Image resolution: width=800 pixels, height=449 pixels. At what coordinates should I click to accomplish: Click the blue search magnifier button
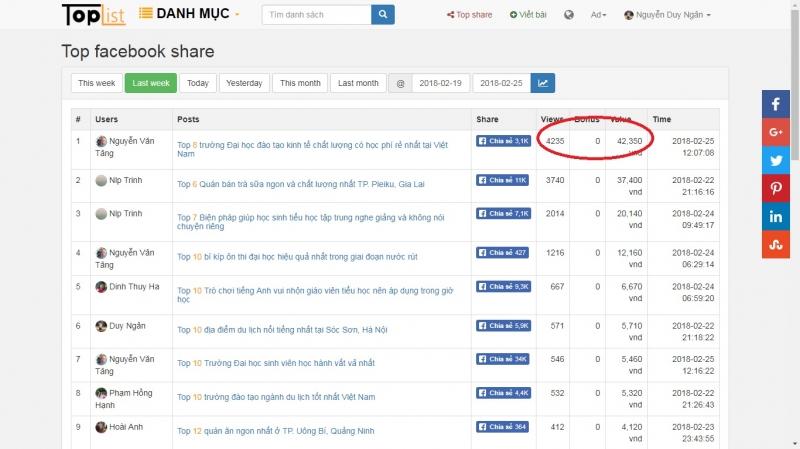click(382, 15)
